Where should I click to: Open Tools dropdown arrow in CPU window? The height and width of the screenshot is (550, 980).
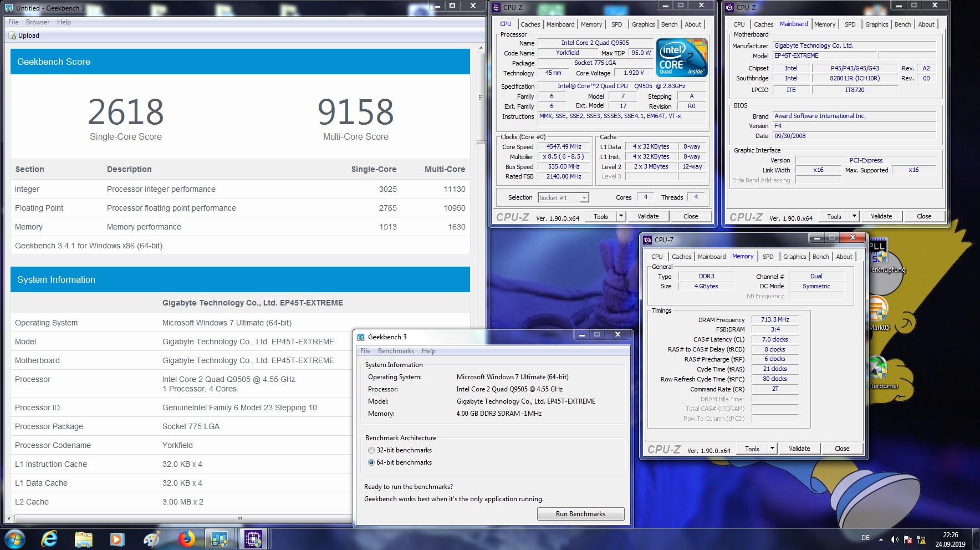pos(621,216)
